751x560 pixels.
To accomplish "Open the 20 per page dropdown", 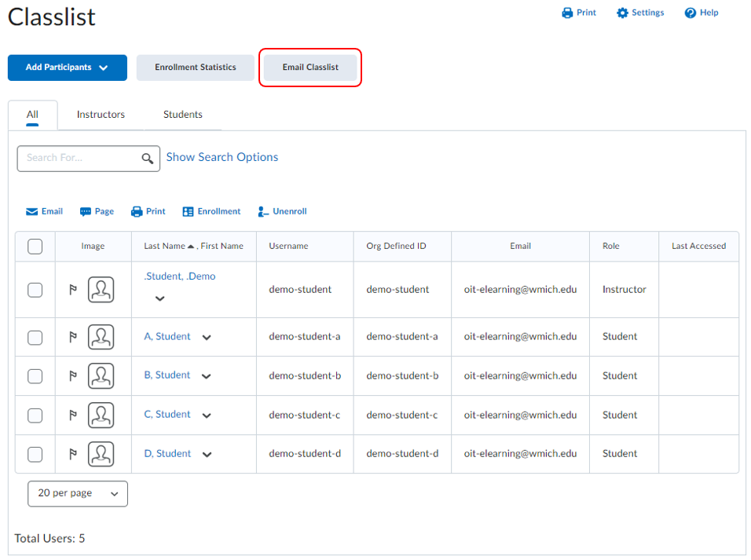I will [77, 493].
